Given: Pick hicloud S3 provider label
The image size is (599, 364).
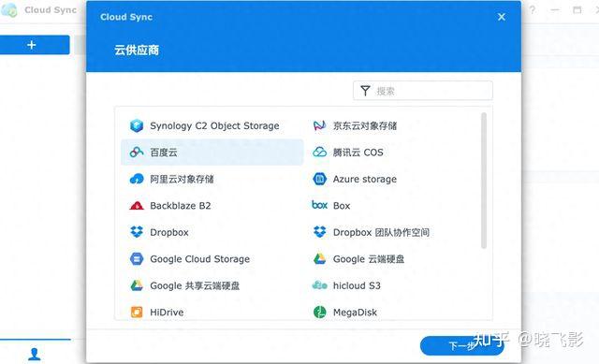Looking at the screenshot, I should point(357,285).
